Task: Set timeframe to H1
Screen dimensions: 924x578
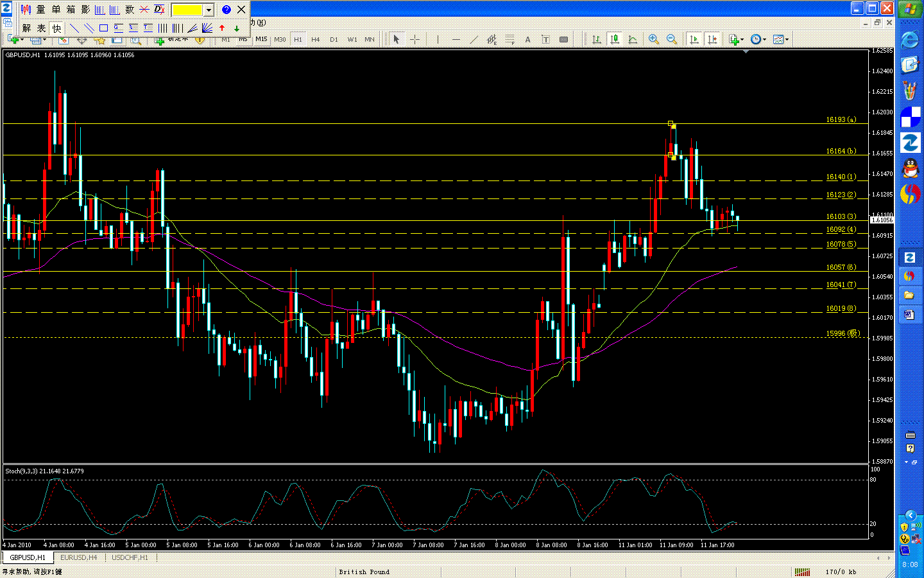Action: pos(298,39)
